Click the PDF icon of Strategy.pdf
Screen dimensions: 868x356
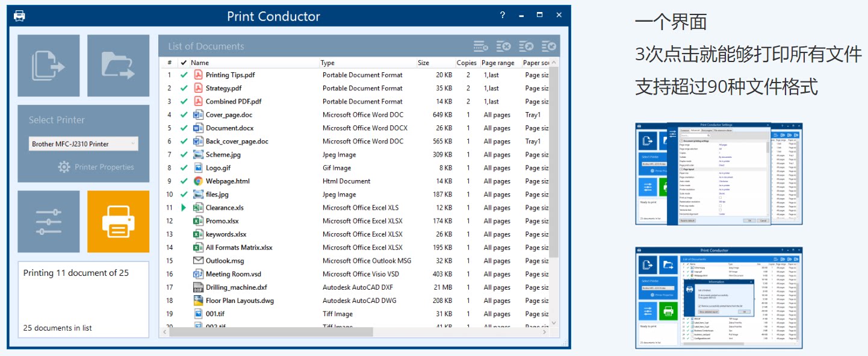[x=198, y=88]
